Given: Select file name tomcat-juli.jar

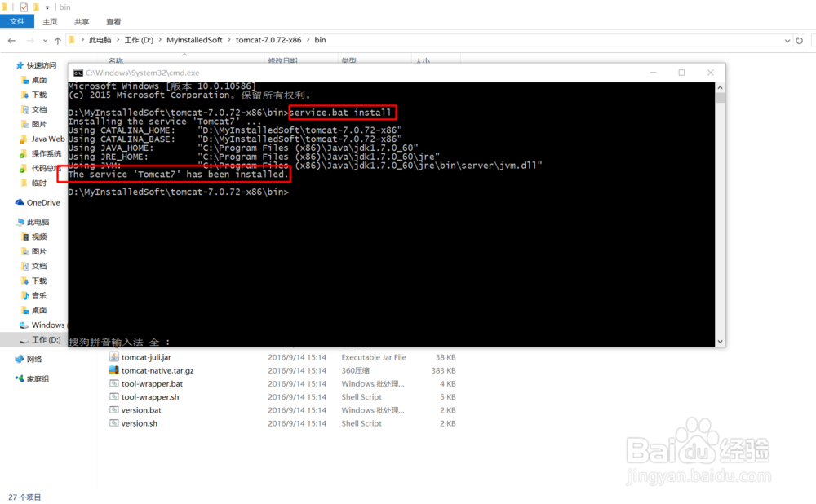Looking at the screenshot, I should click(146, 357).
